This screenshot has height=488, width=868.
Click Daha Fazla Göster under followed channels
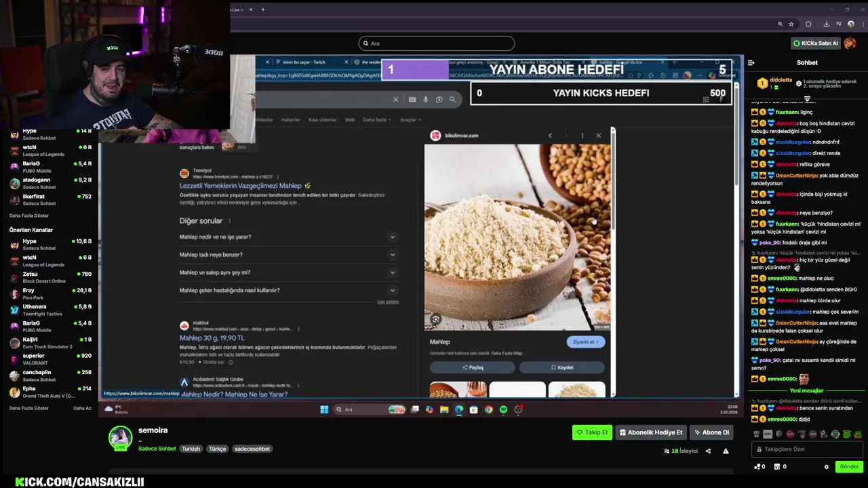coord(29,216)
